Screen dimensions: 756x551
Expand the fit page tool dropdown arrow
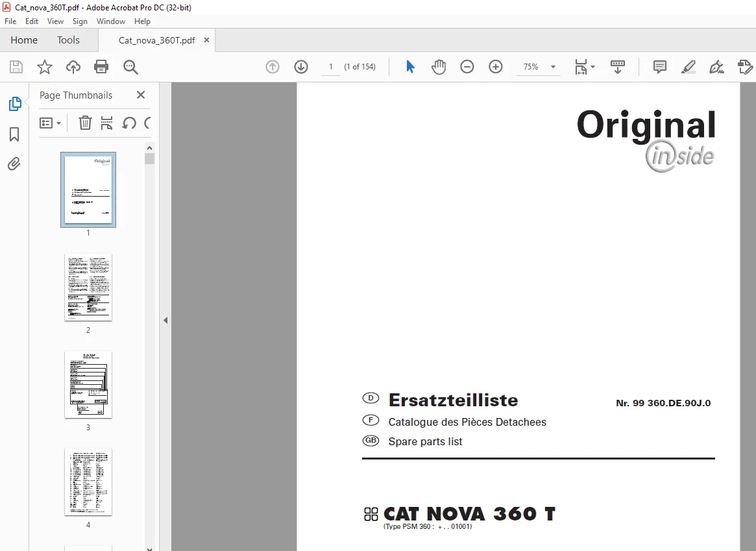click(592, 67)
